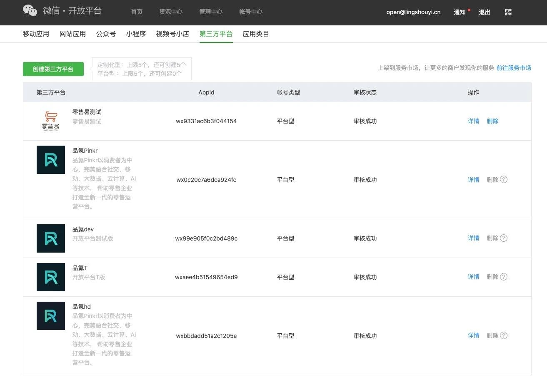
Task: Click the AppId wx0c20c7a6dca924fc
Action: click(206, 180)
